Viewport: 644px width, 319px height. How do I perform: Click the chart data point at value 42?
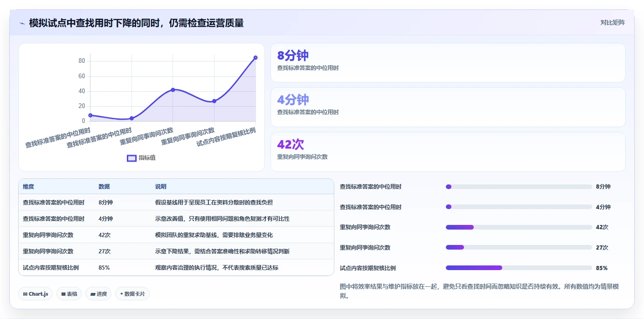click(x=173, y=90)
